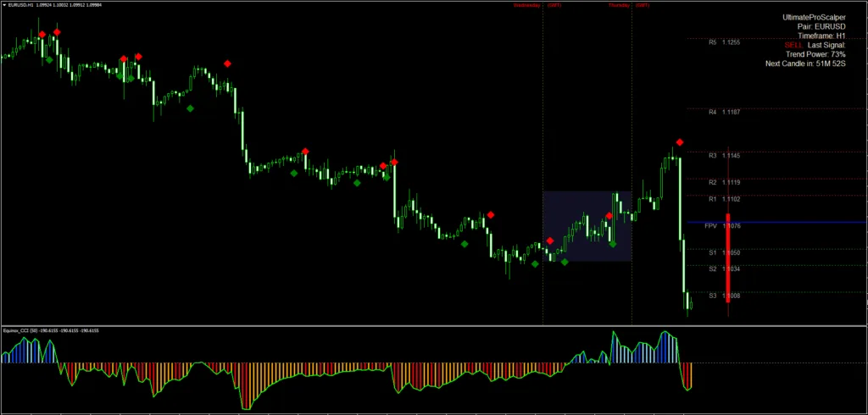Click the Last Signal: label
This screenshot has height=415, width=868.
click(826, 45)
